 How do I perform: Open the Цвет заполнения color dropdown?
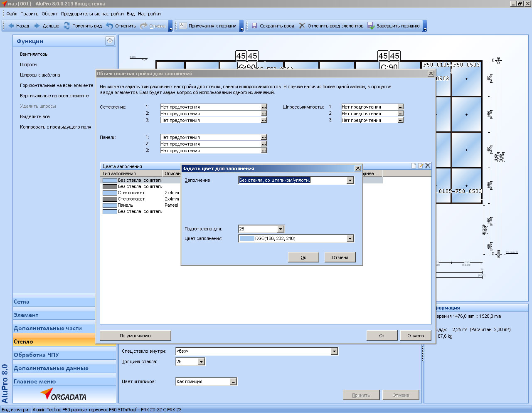pos(350,239)
